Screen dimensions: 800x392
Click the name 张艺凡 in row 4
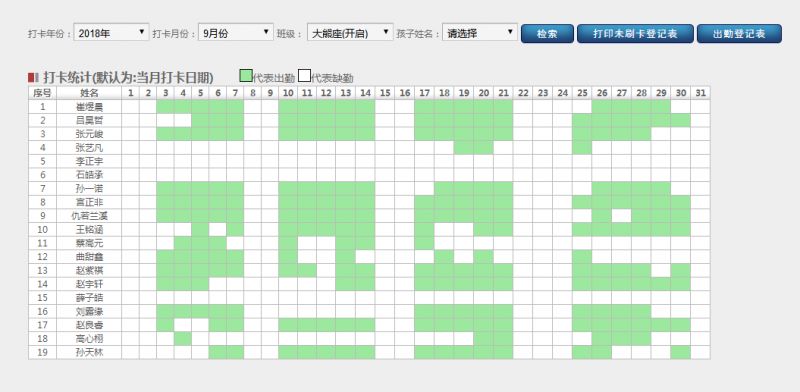click(89, 148)
